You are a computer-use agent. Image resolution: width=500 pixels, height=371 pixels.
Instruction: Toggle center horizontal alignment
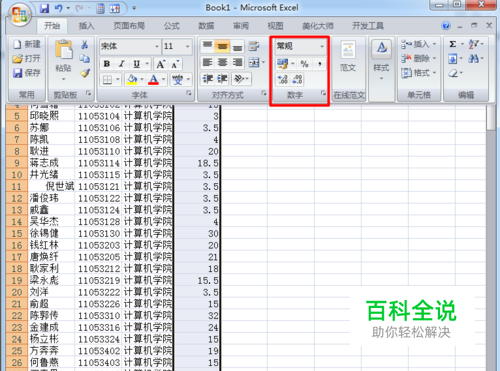click(222, 62)
